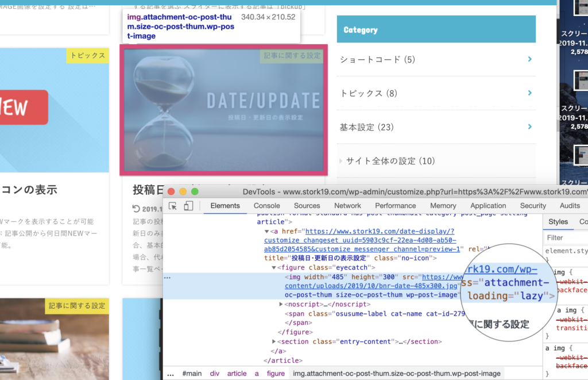
Task: Click the green zoom button of DevTools
Action: pyautogui.click(x=195, y=191)
